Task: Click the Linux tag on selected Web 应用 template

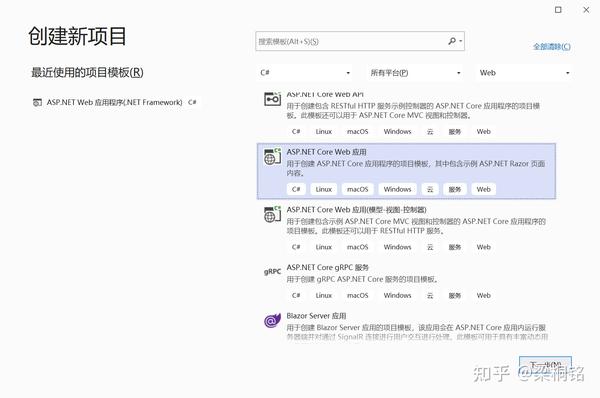Action: pos(324,189)
